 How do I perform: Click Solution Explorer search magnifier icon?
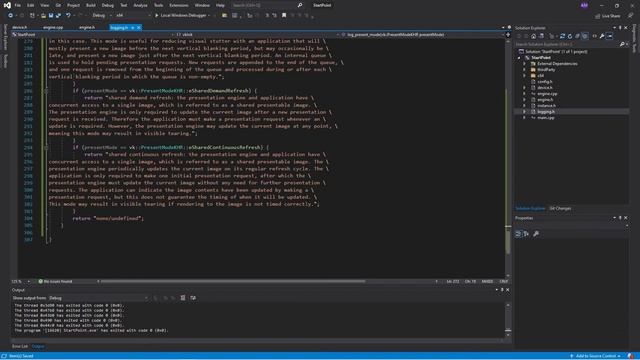(x=622, y=44)
